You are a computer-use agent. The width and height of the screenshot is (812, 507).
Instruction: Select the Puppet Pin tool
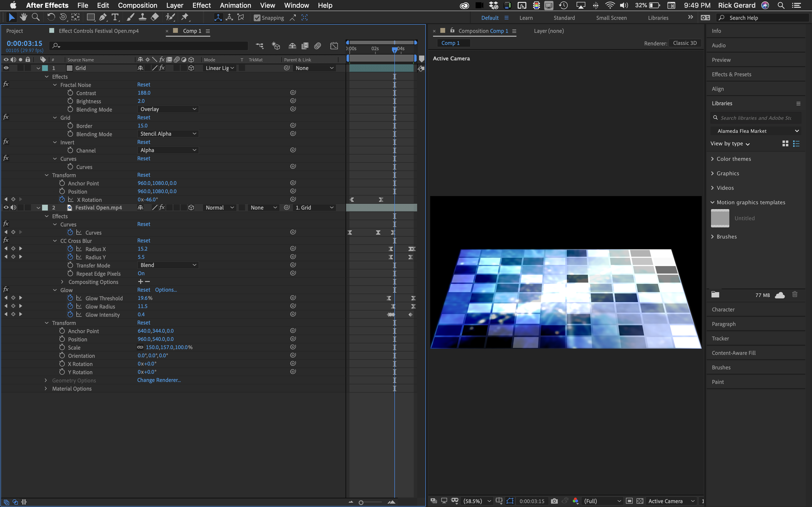click(x=185, y=17)
